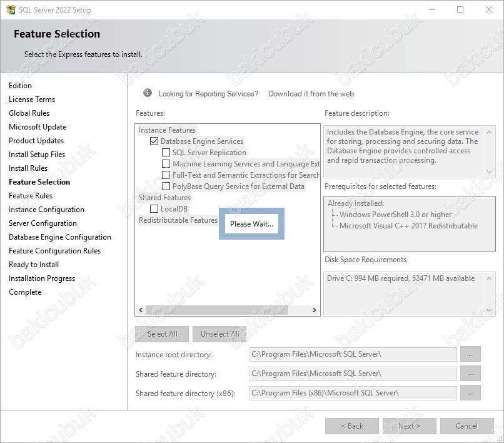Select Install Rules step in sidebar
Viewport: 504px width, 443px height.
[x=28, y=168]
